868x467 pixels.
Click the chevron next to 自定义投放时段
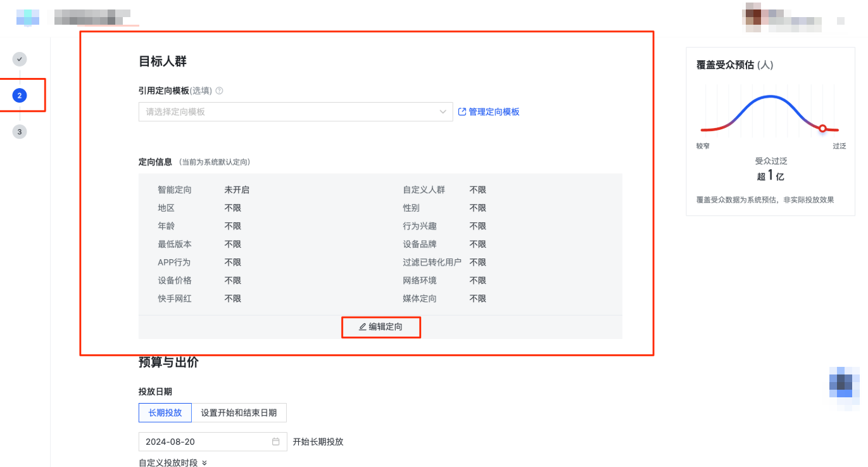click(203, 463)
